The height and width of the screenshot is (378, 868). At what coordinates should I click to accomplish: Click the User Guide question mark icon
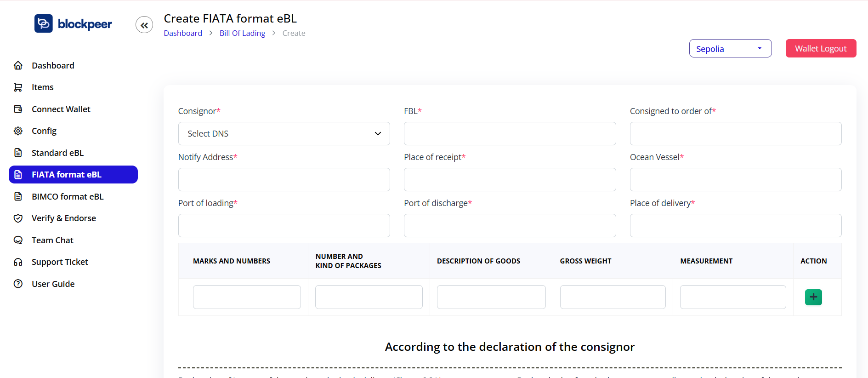pos(18,284)
